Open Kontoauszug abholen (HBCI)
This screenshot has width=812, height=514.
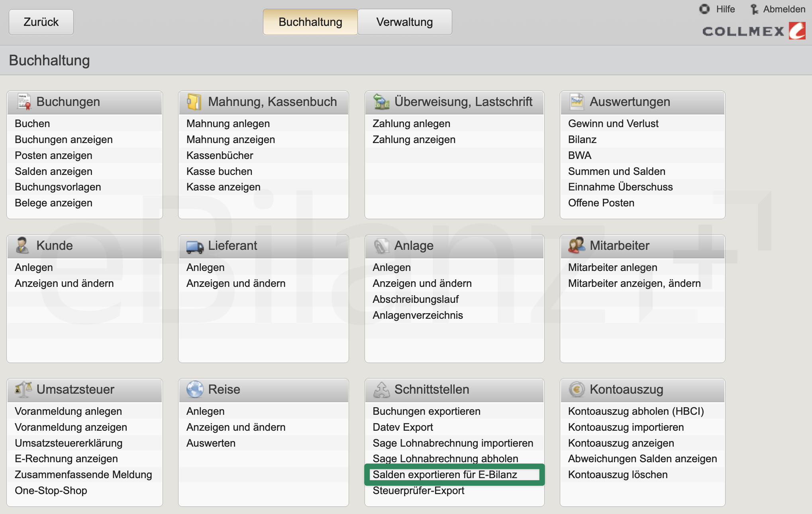point(636,411)
